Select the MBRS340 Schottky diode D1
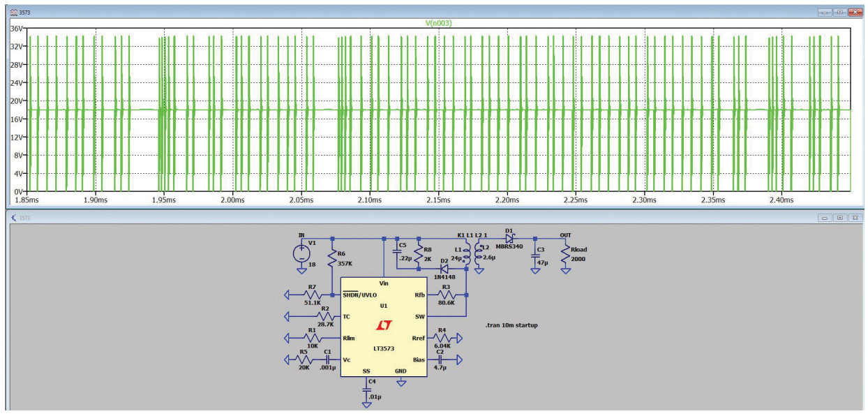868x416 pixels. click(x=509, y=239)
